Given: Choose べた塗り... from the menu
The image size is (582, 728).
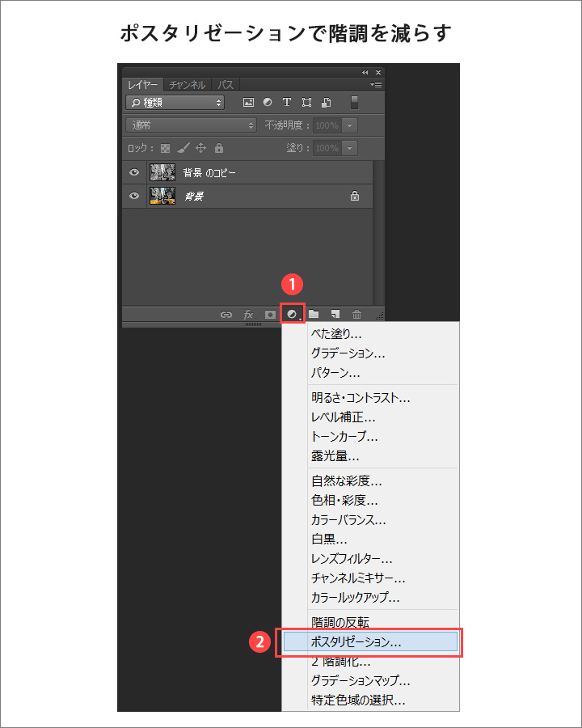Looking at the screenshot, I should pos(370,334).
